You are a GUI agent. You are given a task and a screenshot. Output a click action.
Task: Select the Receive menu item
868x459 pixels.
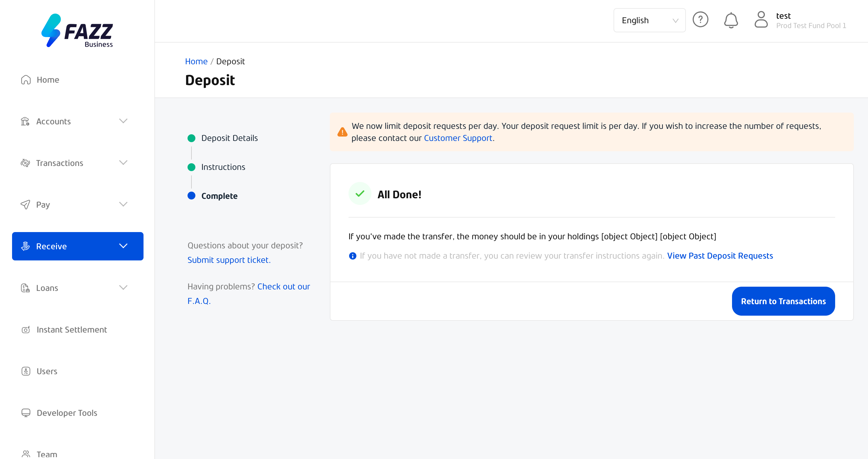tap(78, 246)
